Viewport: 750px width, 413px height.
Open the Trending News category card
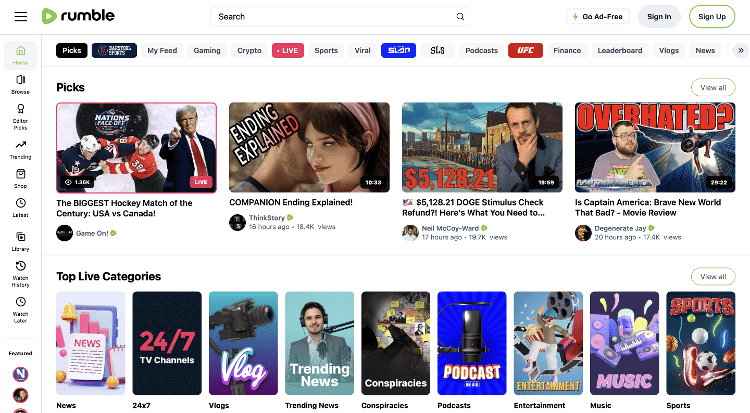320,343
